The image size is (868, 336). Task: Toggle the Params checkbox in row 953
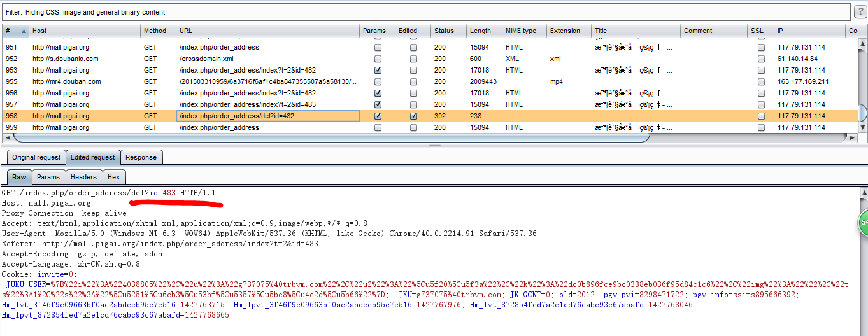coord(378,71)
